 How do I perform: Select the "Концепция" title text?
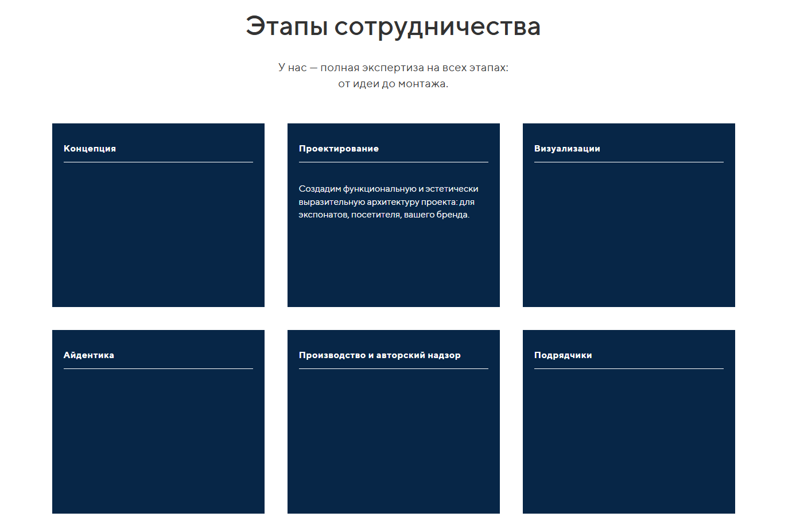pos(90,148)
